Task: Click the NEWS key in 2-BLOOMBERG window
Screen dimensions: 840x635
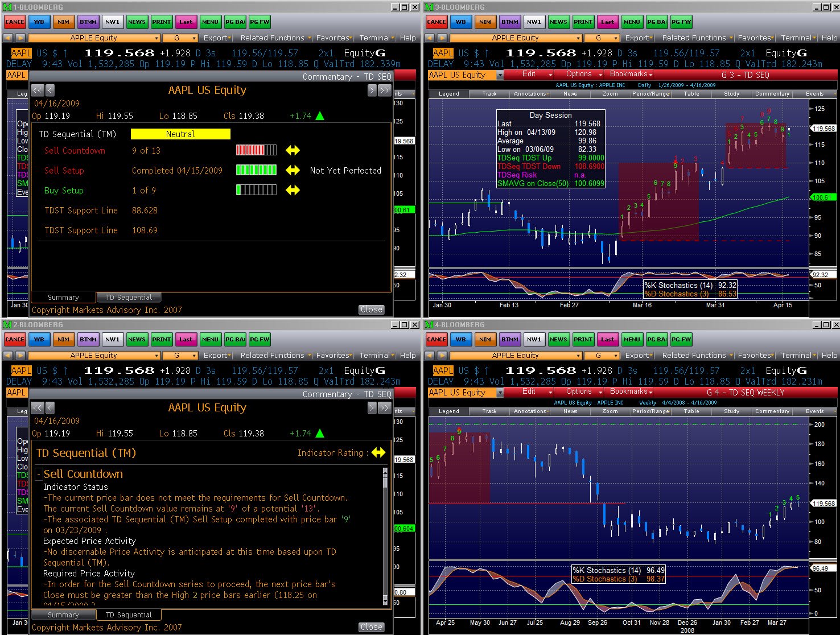Action: pos(137,339)
